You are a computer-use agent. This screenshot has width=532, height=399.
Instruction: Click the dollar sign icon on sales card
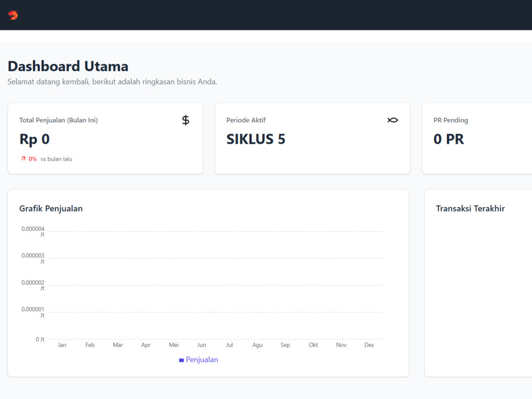186,120
